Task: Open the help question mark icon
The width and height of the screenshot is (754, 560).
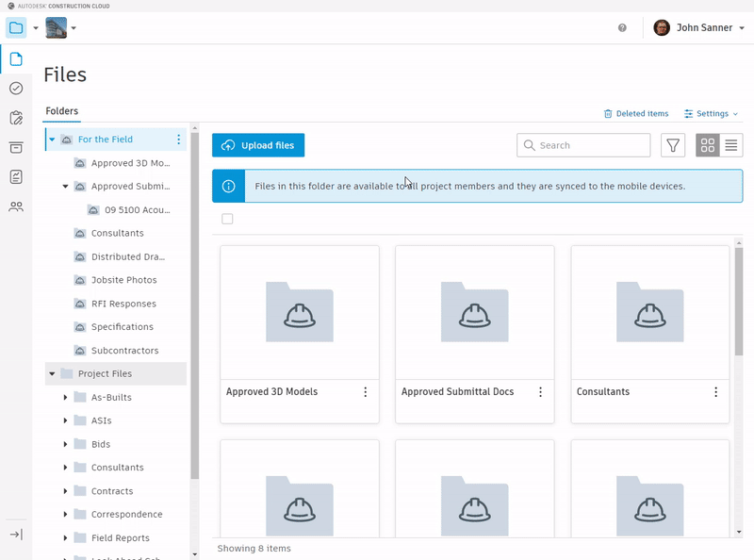Action: (622, 28)
